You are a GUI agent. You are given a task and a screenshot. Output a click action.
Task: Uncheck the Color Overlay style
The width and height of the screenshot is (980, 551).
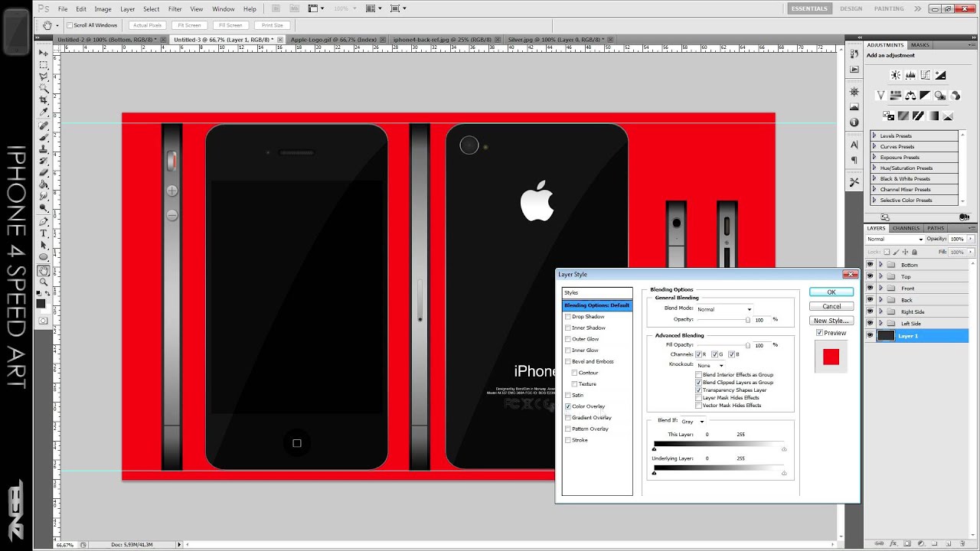click(567, 406)
